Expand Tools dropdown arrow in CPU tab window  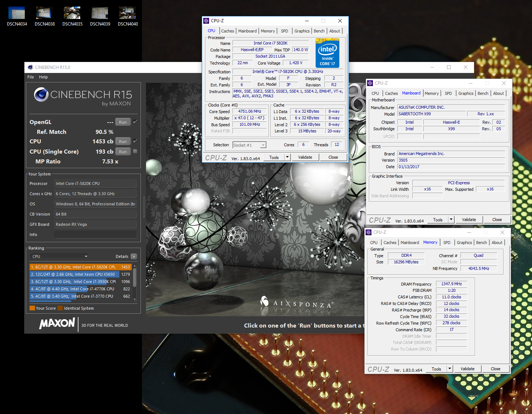click(x=288, y=157)
